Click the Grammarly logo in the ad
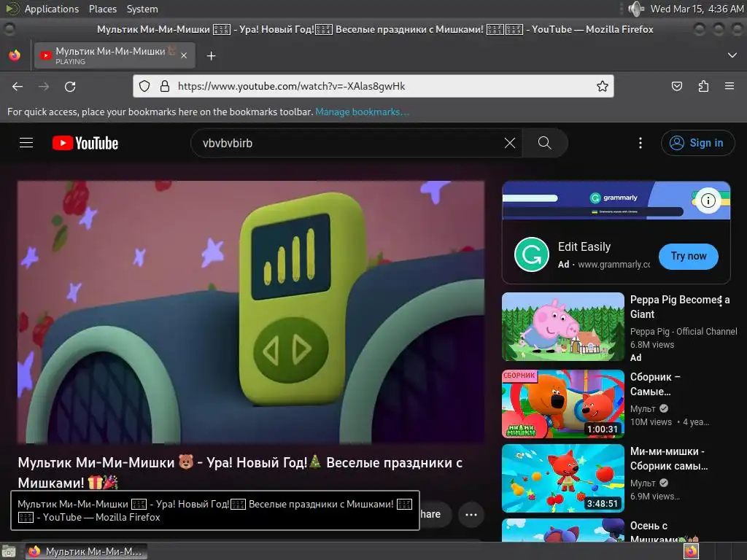The height and width of the screenshot is (560, 747). (x=532, y=254)
